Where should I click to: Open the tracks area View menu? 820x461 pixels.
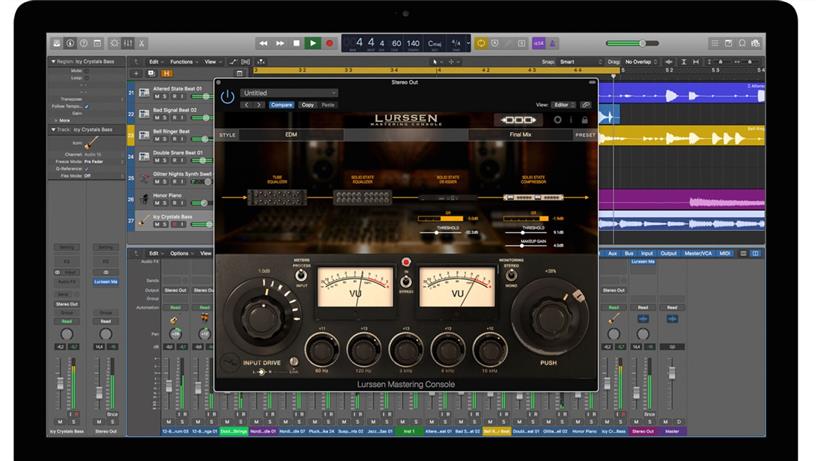coord(211,62)
